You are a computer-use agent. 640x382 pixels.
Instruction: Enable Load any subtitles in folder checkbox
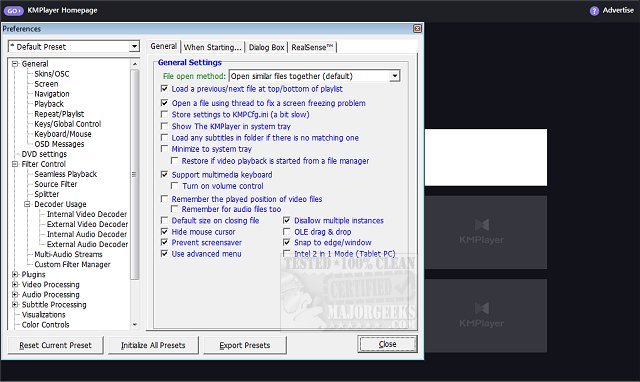(x=164, y=138)
